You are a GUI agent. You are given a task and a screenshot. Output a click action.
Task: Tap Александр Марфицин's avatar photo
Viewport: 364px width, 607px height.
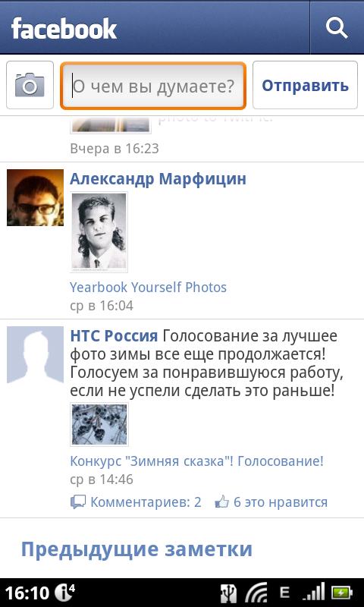(x=35, y=197)
